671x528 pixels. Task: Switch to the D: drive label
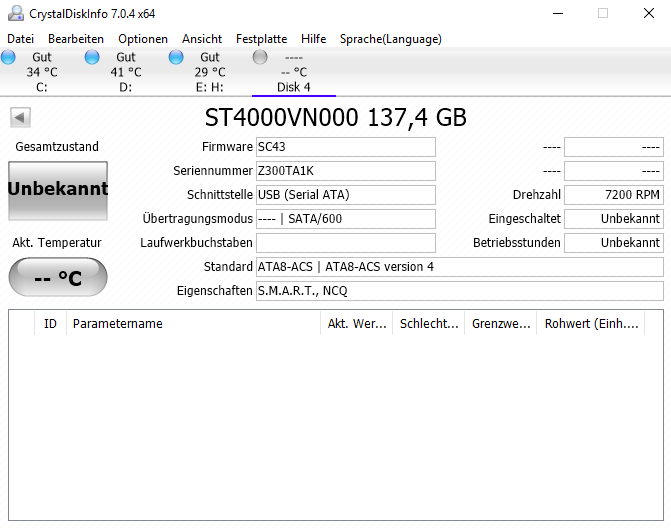(x=126, y=87)
